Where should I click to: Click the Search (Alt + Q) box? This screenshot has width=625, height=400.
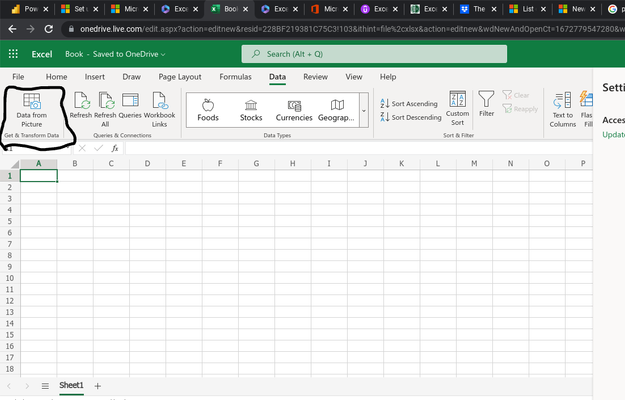(x=374, y=54)
